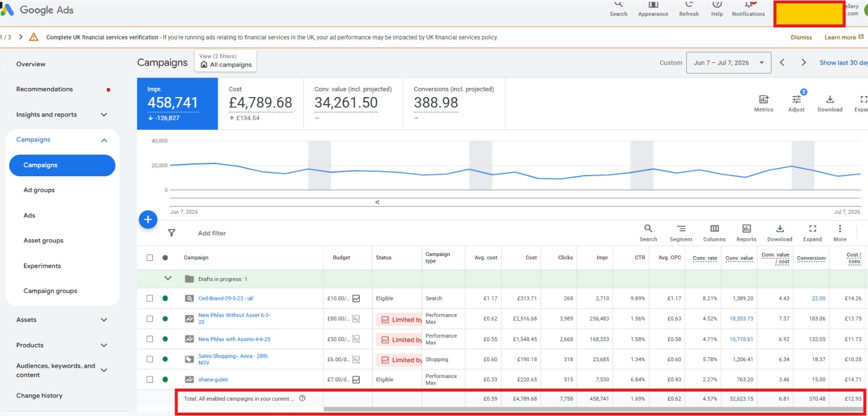868x416 pixels.
Task: Click Show last 30 days link
Action: click(844, 63)
